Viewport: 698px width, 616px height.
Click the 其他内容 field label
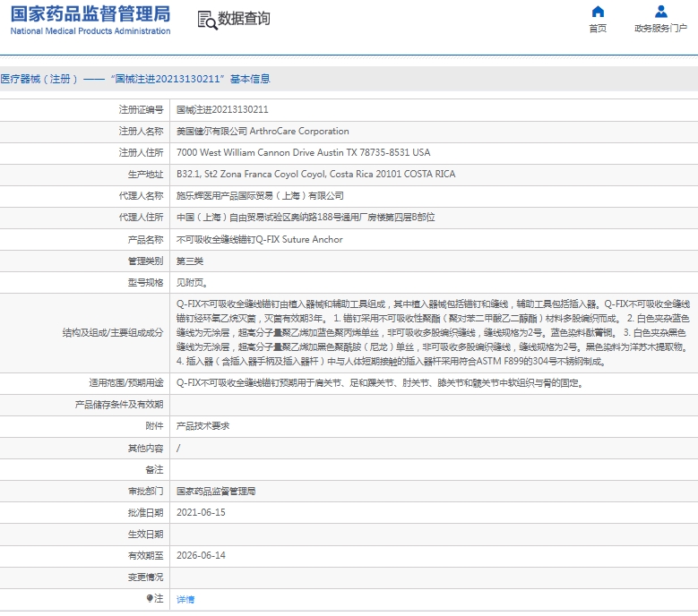tap(145, 448)
